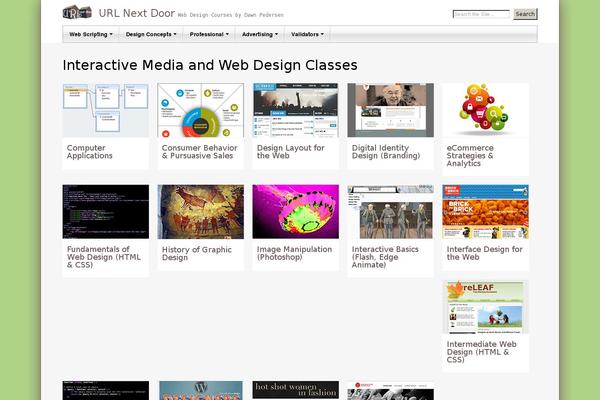Open the URL Next Door site title link
The height and width of the screenshot is (400, 600).
pos(137,13)
